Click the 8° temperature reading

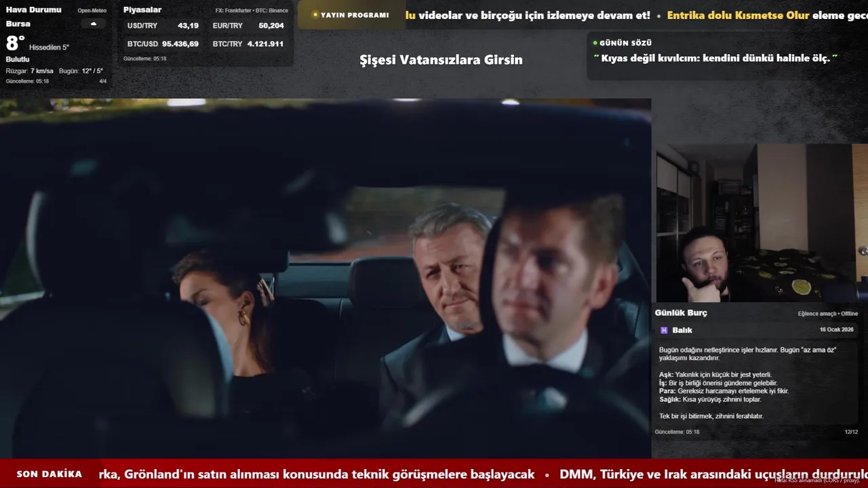tap(16, 43)
